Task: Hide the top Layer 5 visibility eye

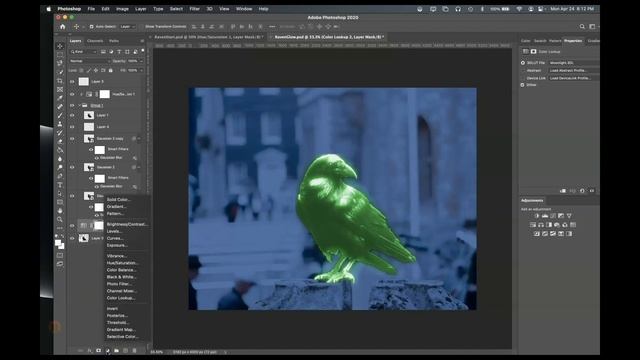Action: click(x=72, y=82)
